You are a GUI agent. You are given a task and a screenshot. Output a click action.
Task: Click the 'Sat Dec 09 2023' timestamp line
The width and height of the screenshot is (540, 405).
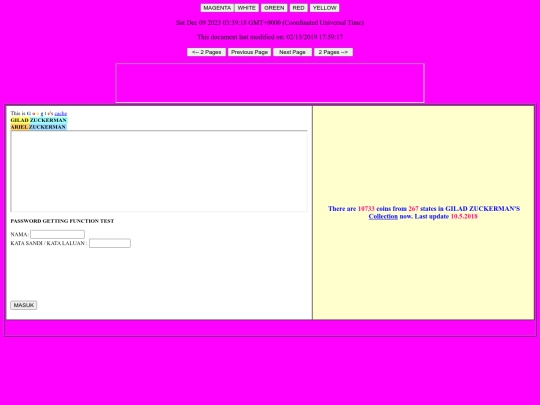(270, 23)
